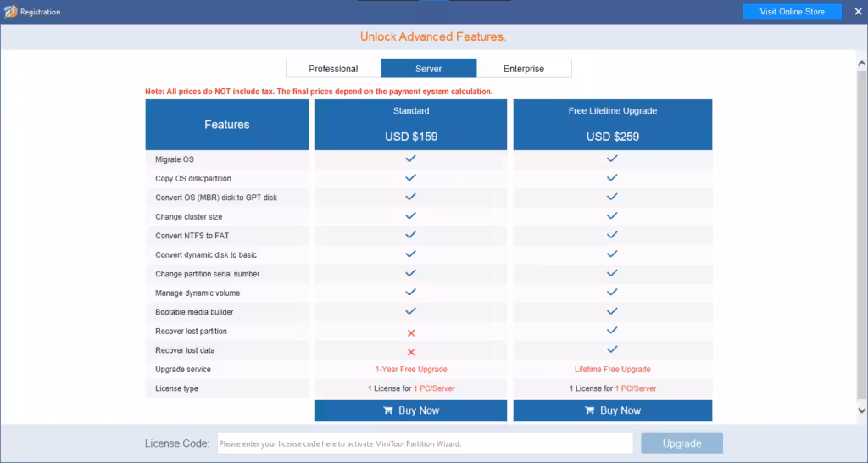
Task: Click Buy Now for Standard USD $159
Action: coord(411,410)
